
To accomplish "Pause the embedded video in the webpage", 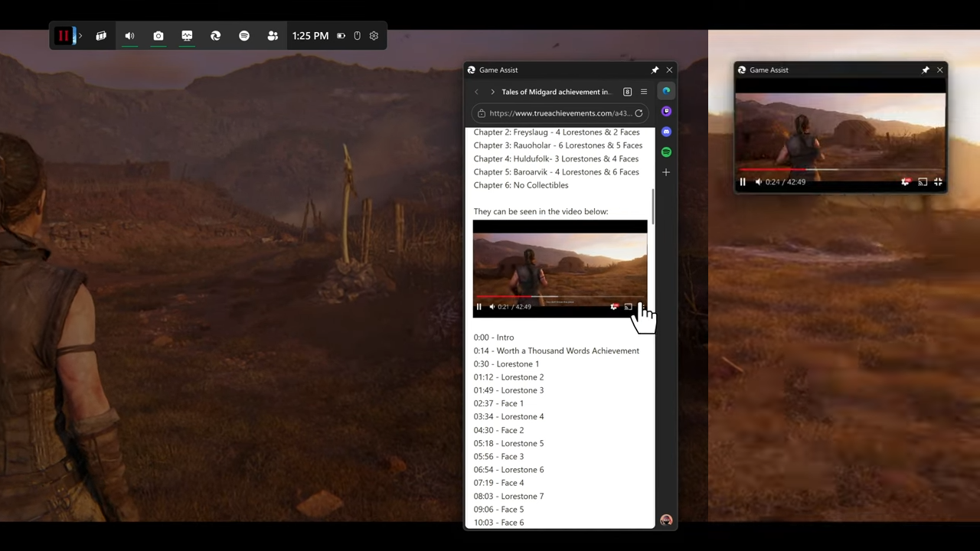I will pos(479,307).
